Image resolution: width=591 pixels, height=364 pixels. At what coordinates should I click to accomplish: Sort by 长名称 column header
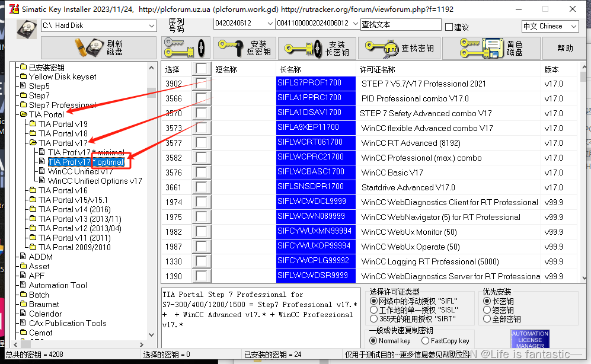[316, 69]
